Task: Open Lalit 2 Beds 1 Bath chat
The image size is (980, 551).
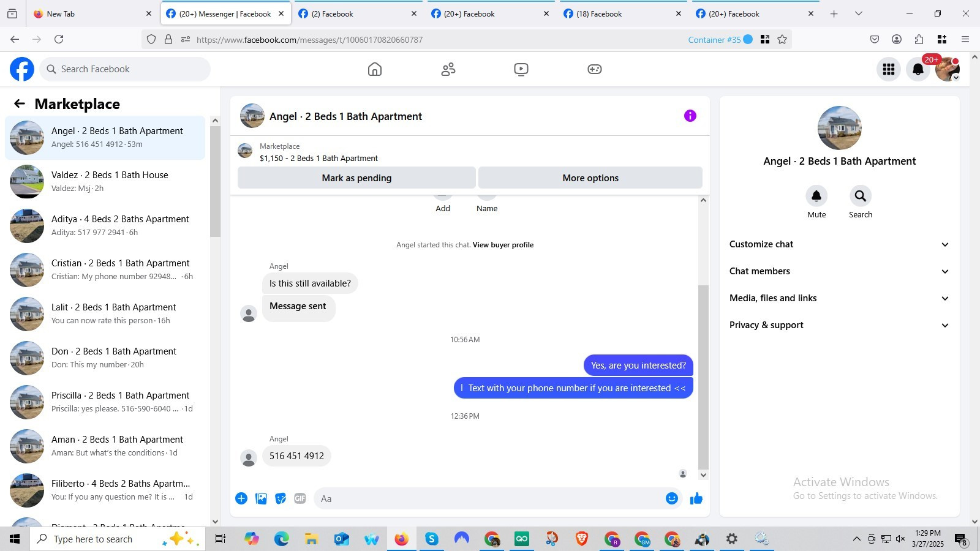Action: click(105, 314)
